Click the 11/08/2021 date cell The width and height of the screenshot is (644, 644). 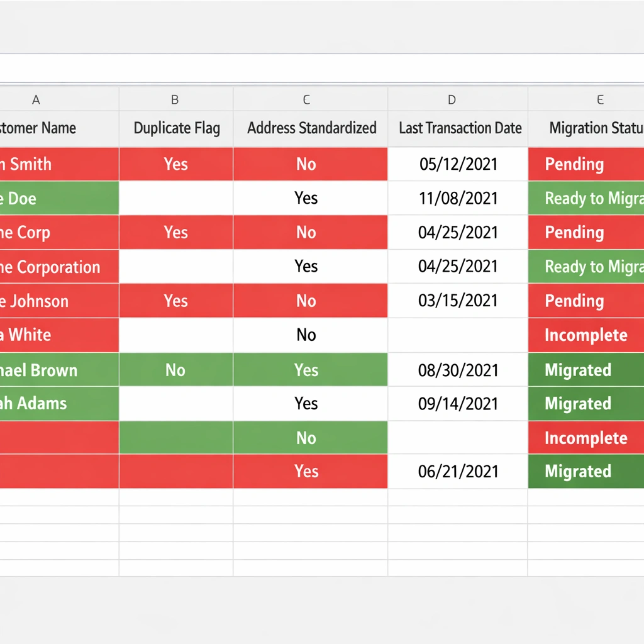coord(458,199)
